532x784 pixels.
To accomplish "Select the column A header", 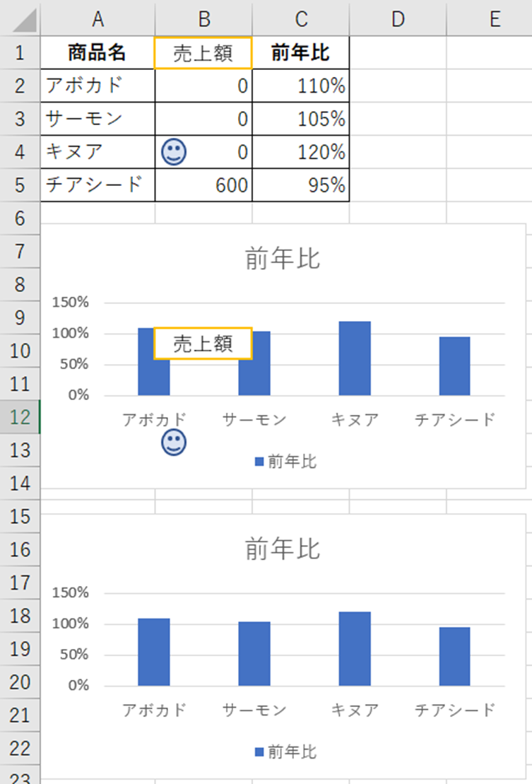I will tap(97, 19).
